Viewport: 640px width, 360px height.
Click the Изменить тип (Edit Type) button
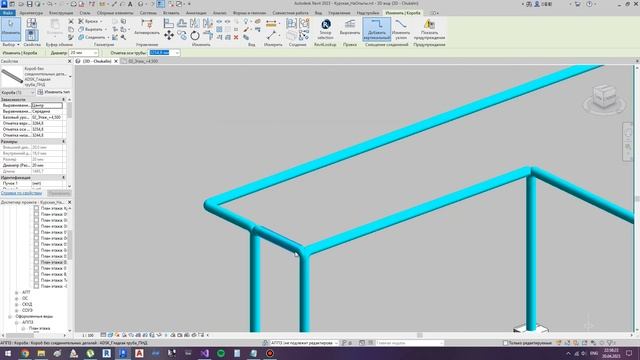pos(53,92)
